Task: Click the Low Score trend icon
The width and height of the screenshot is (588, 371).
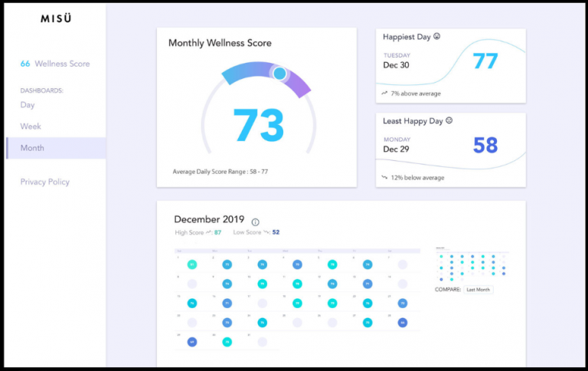Action: point(264,232)
